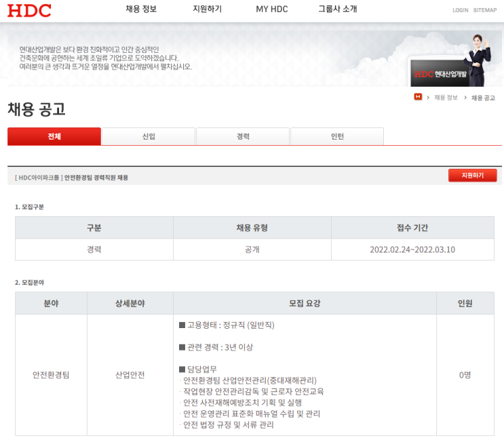504x444 pixels.
Task: Open the 채용 정보 menu
Action: [x=141, y=9]
